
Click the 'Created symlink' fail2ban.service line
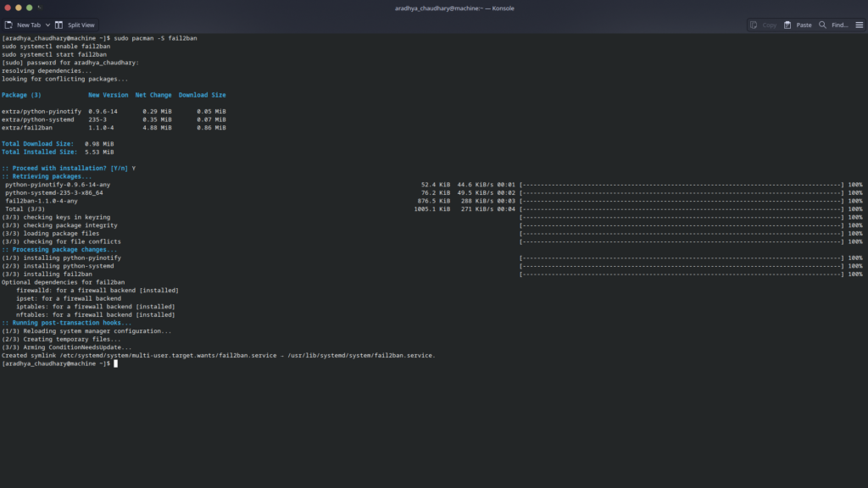pyautogui.click(x=218, y=356)
